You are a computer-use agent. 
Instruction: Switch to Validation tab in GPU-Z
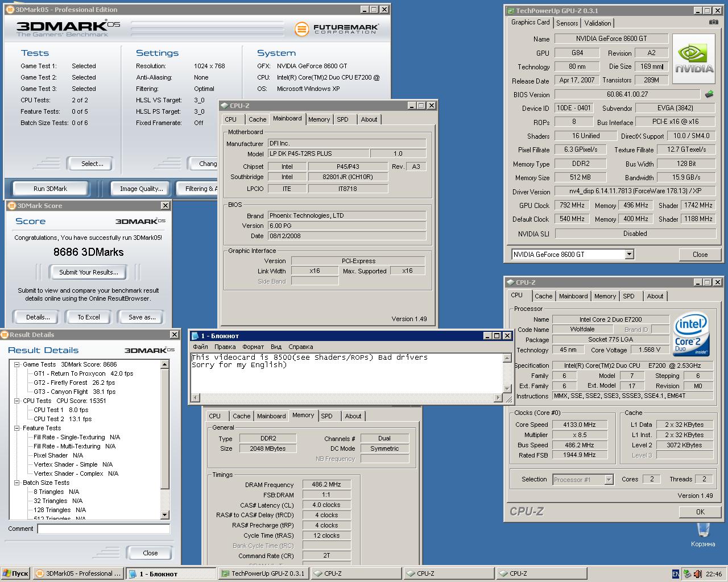click(598, 23)
